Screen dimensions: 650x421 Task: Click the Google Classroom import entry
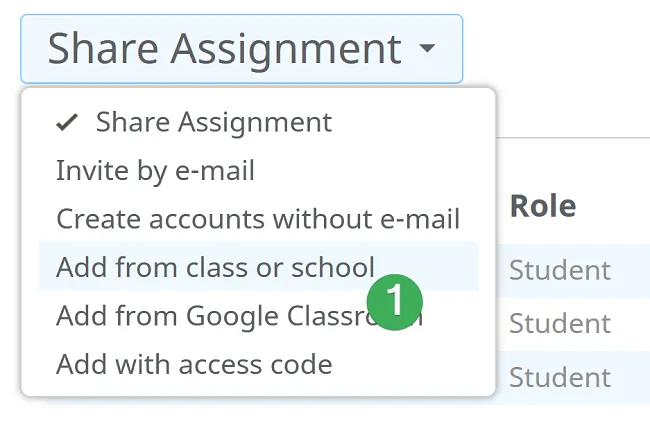click(x=258, y=315)
